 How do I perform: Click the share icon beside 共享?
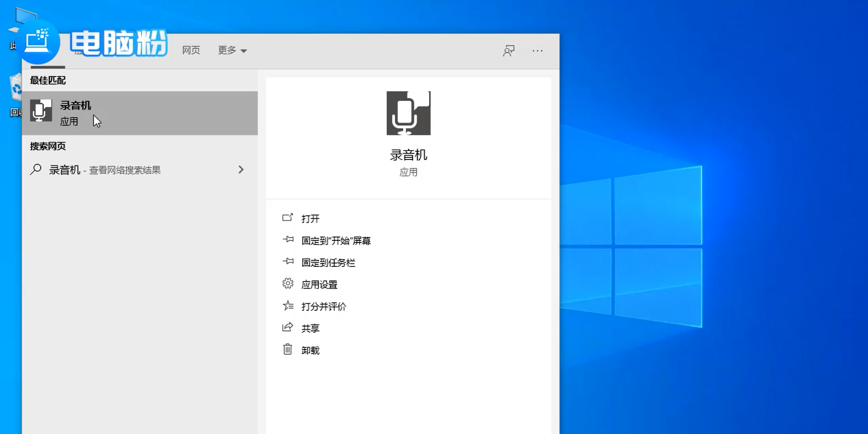[288, 327]
